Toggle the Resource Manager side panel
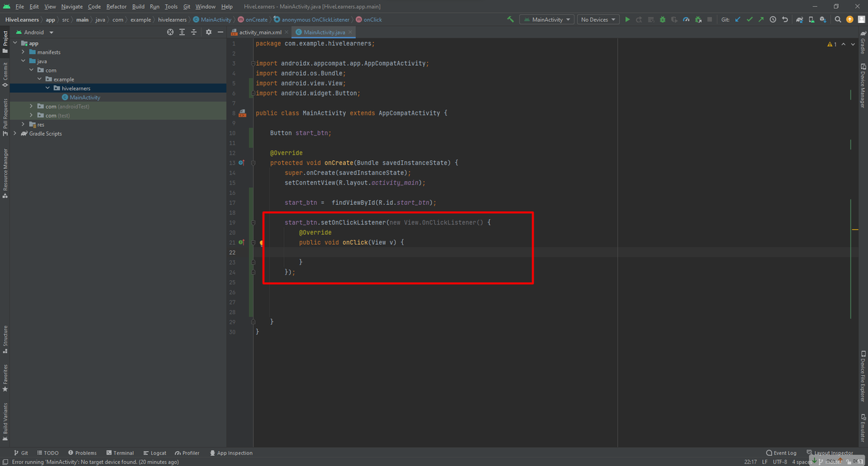The image size is (868, 466). pyautogui.click(x=5, y=174)
